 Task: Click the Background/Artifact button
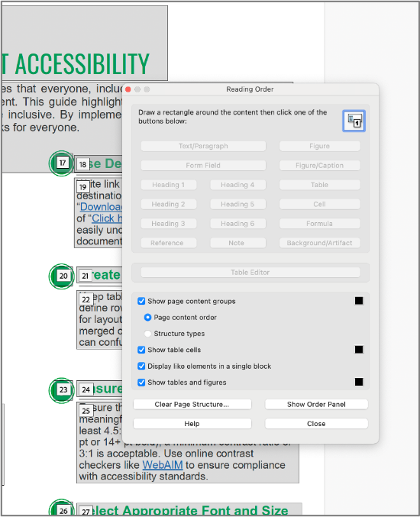[x=319, y=243]
